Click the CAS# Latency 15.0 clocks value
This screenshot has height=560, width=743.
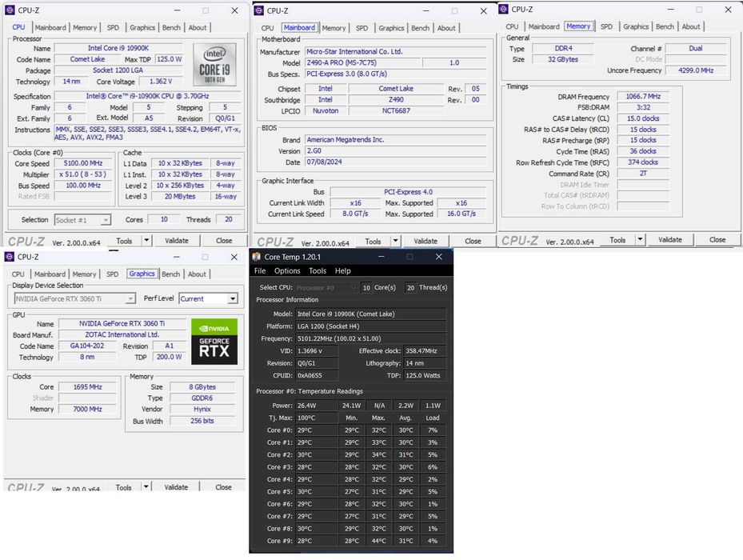pos(643,118)
